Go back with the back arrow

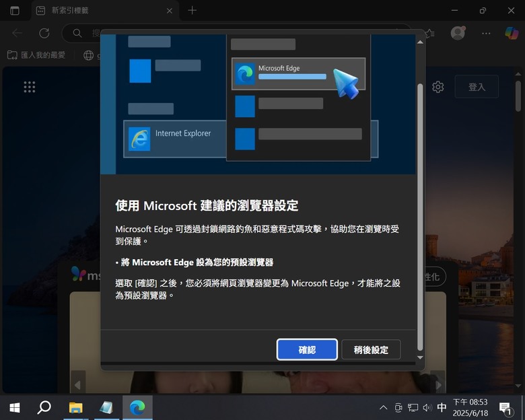coord(17,33)
